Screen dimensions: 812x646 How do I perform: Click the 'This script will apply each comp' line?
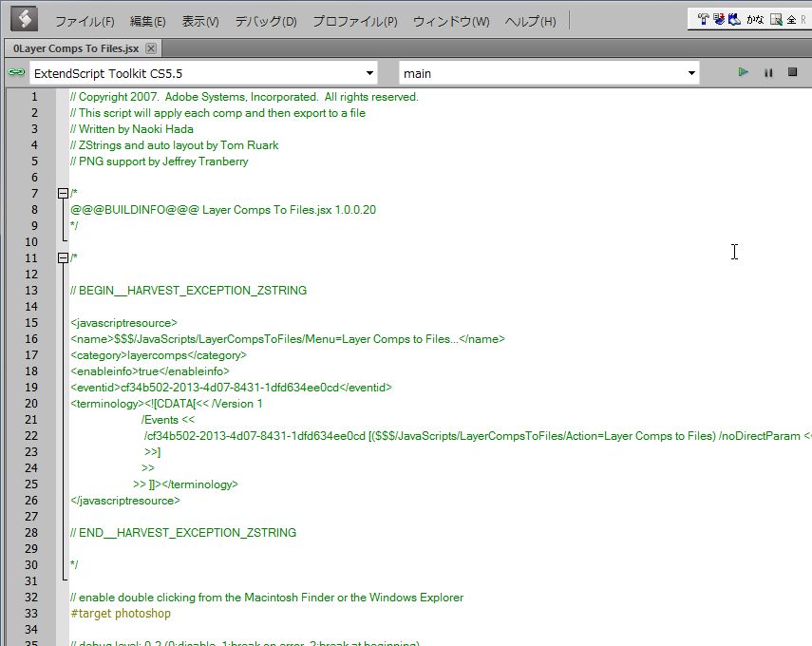[217, 113]
